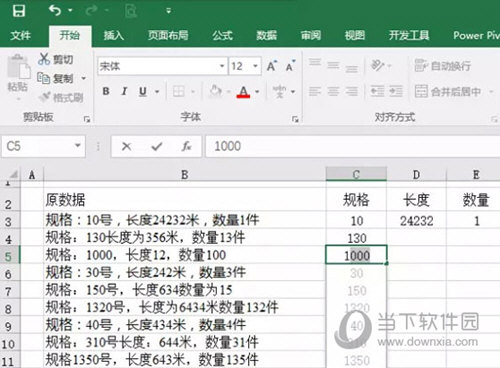Expand the underline style dropdown arrow
Screen dimensions: 500x368
point(157,91)
